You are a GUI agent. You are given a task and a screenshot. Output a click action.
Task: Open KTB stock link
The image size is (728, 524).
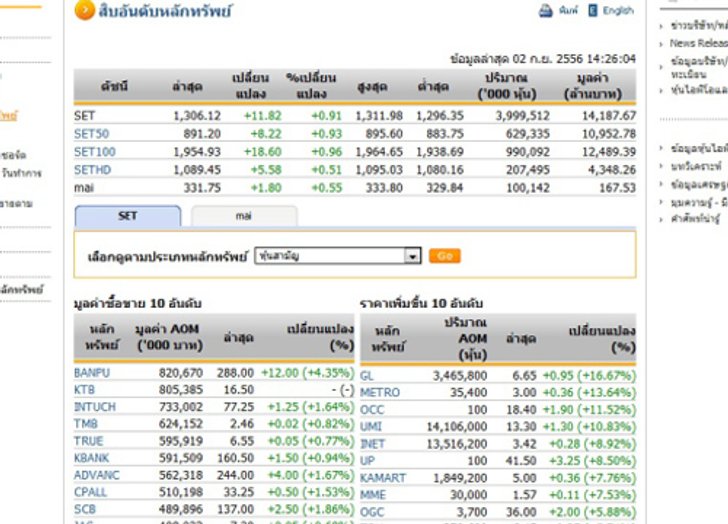point(84,390)
